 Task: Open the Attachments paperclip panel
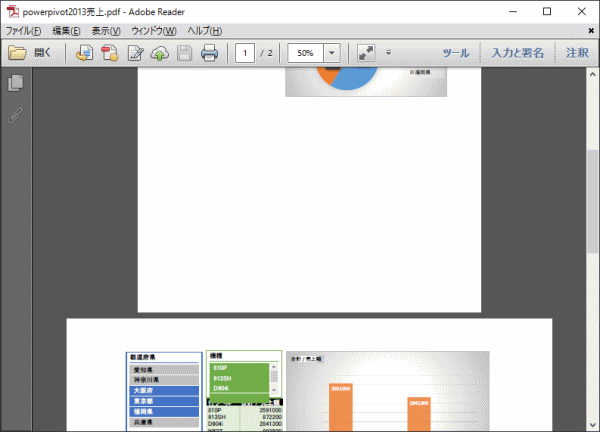[15, 115]
